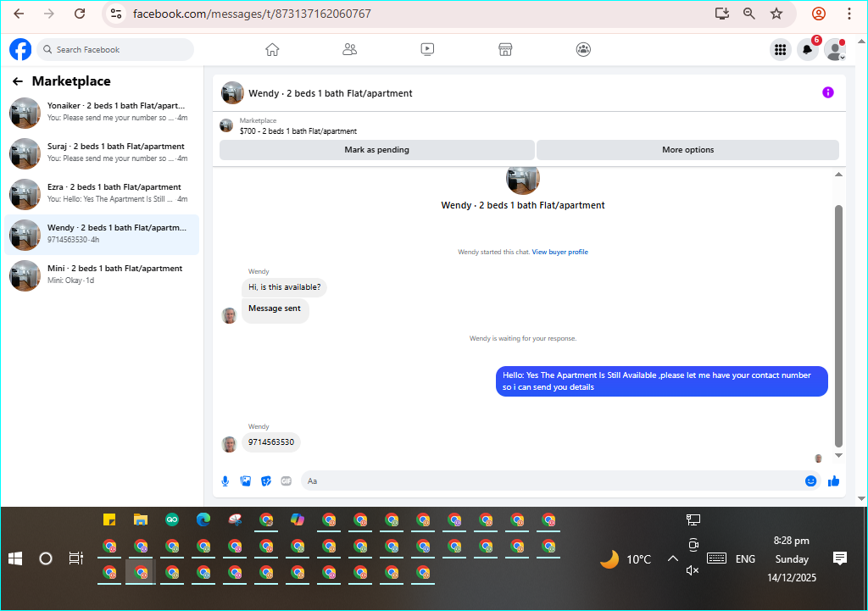Click the message input field Aa
Viewport: 868px width, 611px height.
coord(554,481)
